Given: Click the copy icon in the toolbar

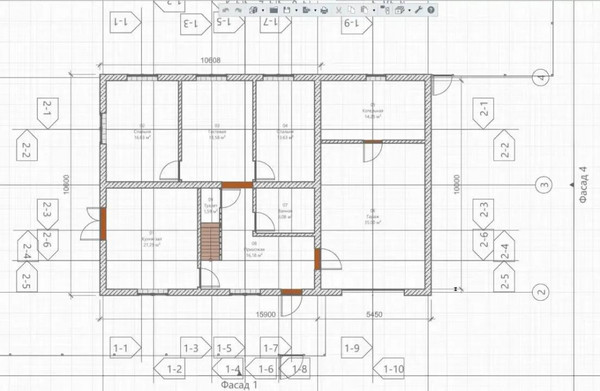Looking at the screenshot, I should pyautogui.click(x=351, y=10).
